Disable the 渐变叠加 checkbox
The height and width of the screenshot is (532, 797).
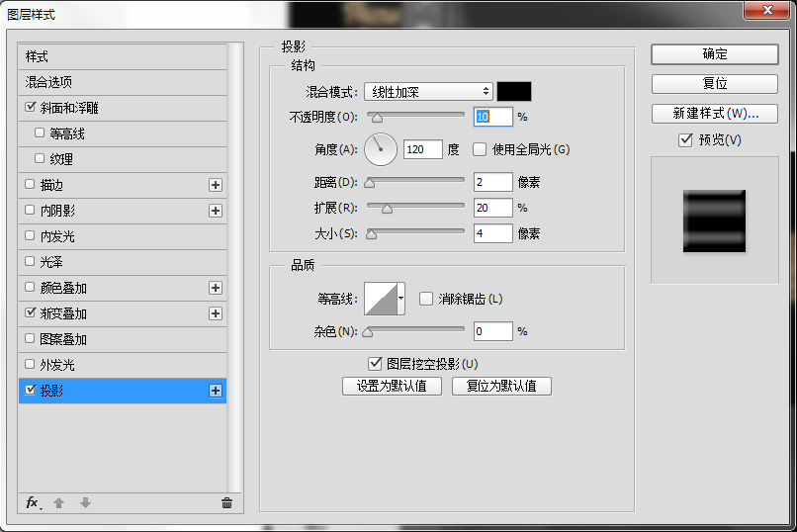point(30,312)
